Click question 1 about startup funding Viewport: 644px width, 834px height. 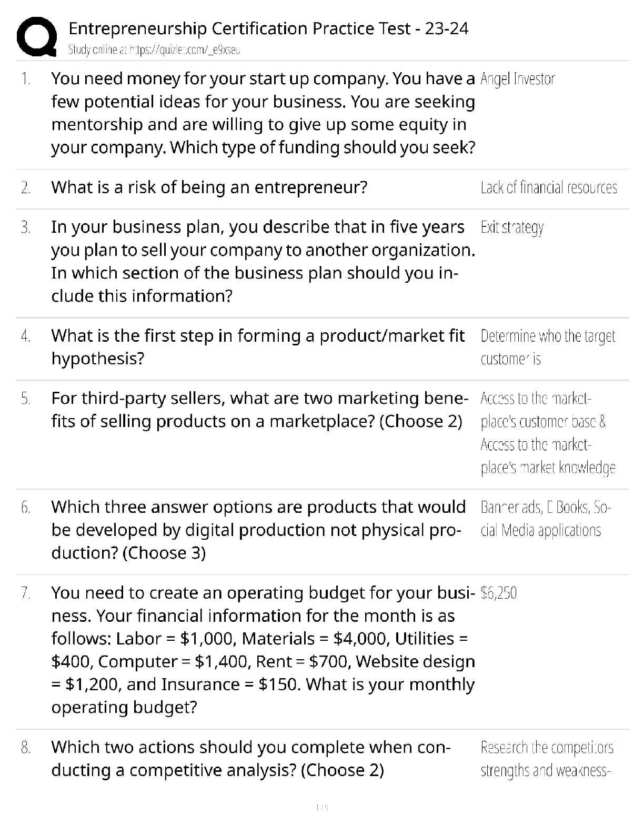point(263,113)
